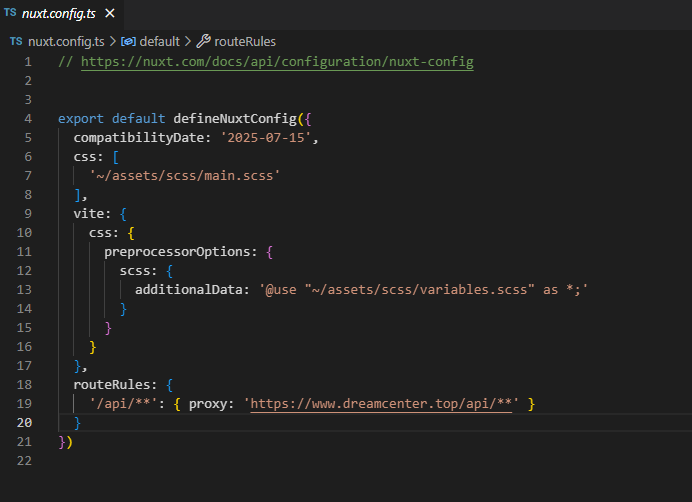Viewport: 692px width, 502px height.
Task: Click the '~/assets/scss/main.scss' path string
Action: 184,176
